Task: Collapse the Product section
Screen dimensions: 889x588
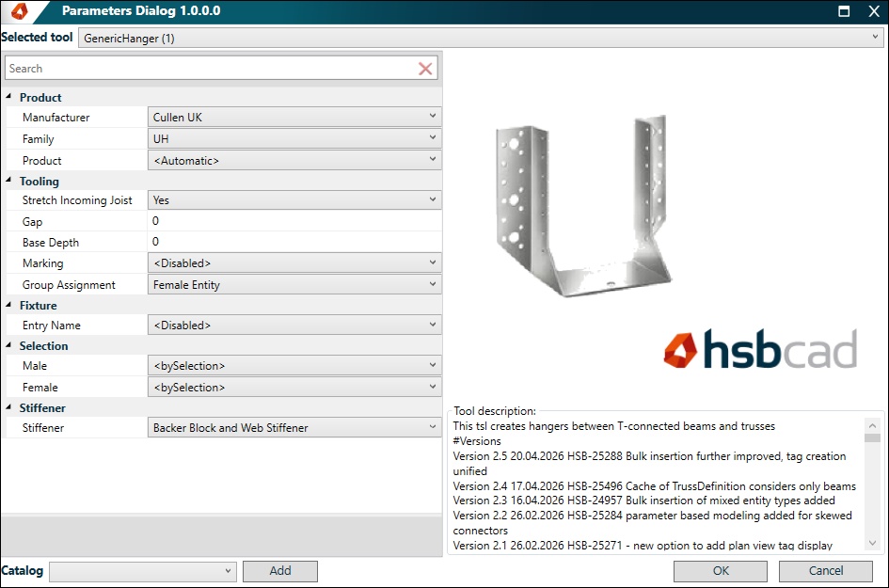Action: (9, 97)
